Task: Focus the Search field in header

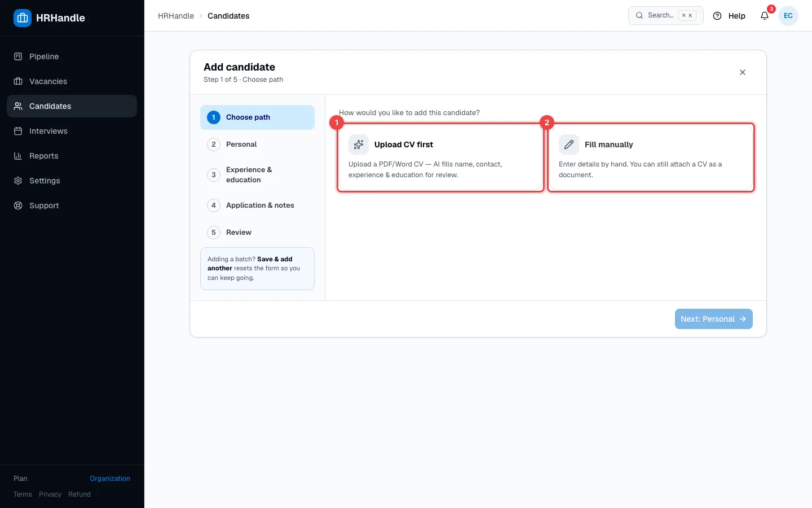Action: [666, 16]
